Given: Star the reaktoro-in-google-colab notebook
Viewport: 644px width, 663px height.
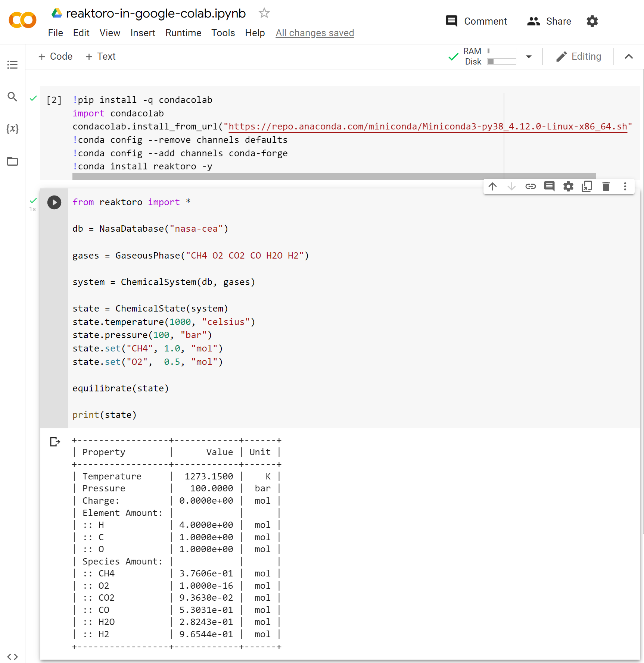Looking at the screenshot, I should point(264,13).
